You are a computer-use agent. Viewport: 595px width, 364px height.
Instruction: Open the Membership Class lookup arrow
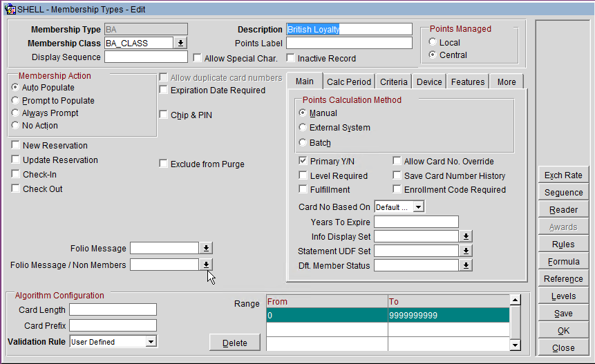point(180,43)
